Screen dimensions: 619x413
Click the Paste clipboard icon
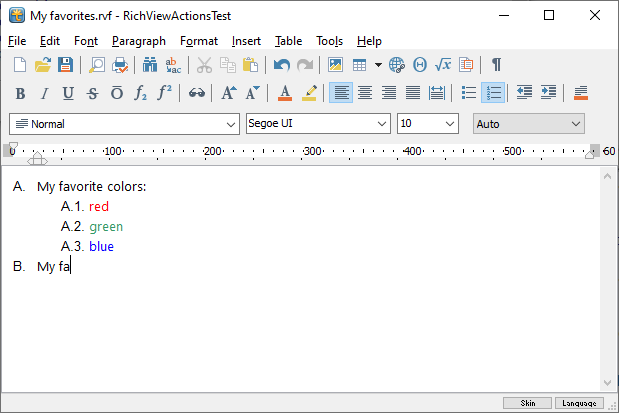tap(250, 65)
